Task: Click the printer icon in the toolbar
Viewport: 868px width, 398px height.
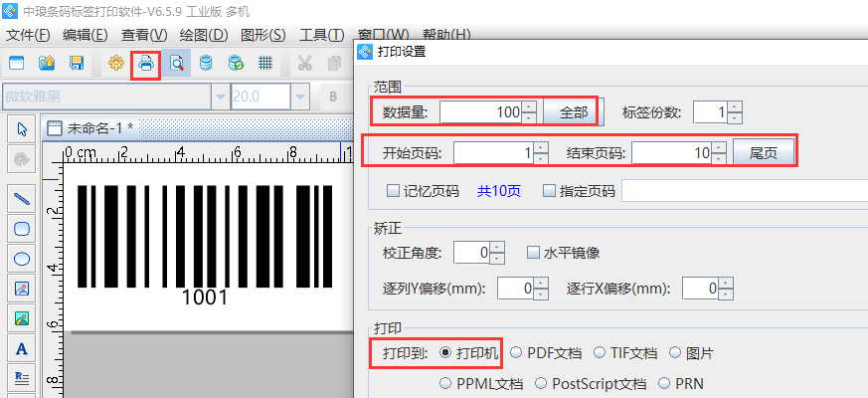Action: [146, 64]
